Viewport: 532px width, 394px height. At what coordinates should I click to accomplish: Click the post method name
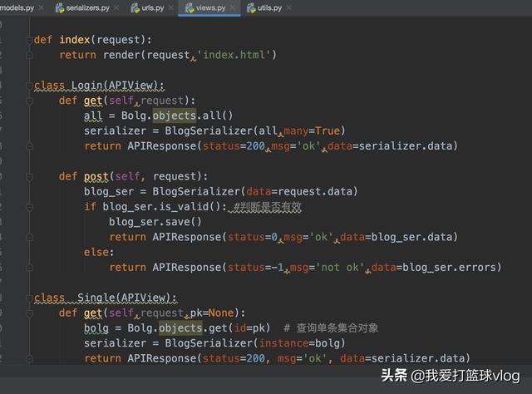click(96, 176)
